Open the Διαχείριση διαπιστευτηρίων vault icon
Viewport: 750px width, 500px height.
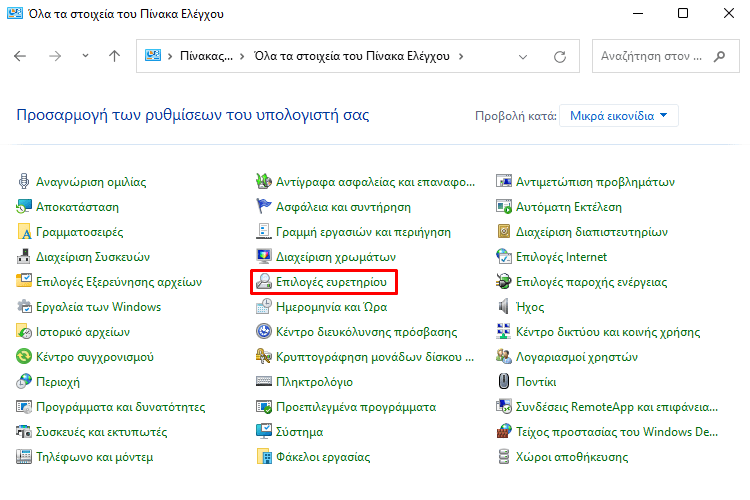point(504,232)
